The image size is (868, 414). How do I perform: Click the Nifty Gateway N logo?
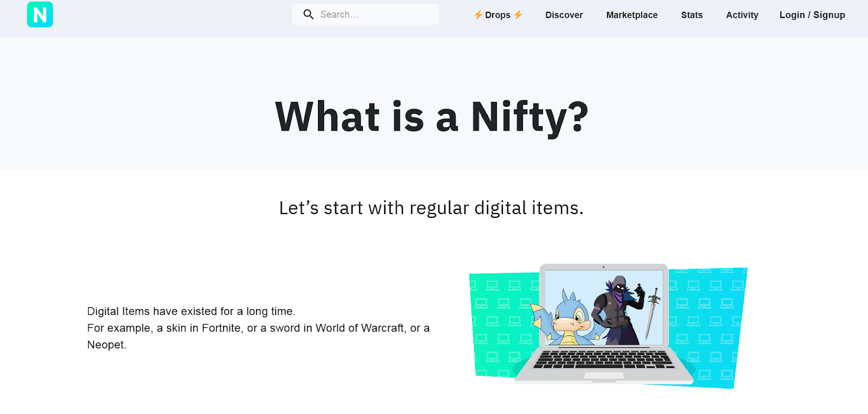40,14
